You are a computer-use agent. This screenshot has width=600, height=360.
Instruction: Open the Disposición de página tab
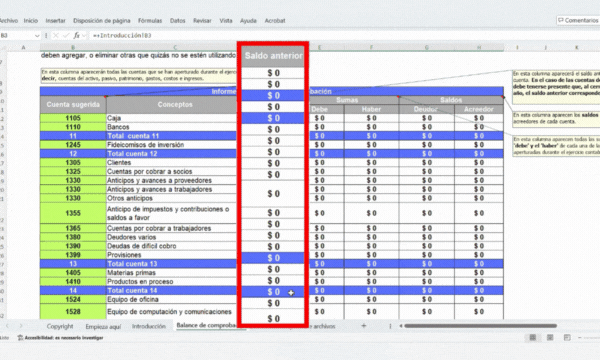click(102, 21)
